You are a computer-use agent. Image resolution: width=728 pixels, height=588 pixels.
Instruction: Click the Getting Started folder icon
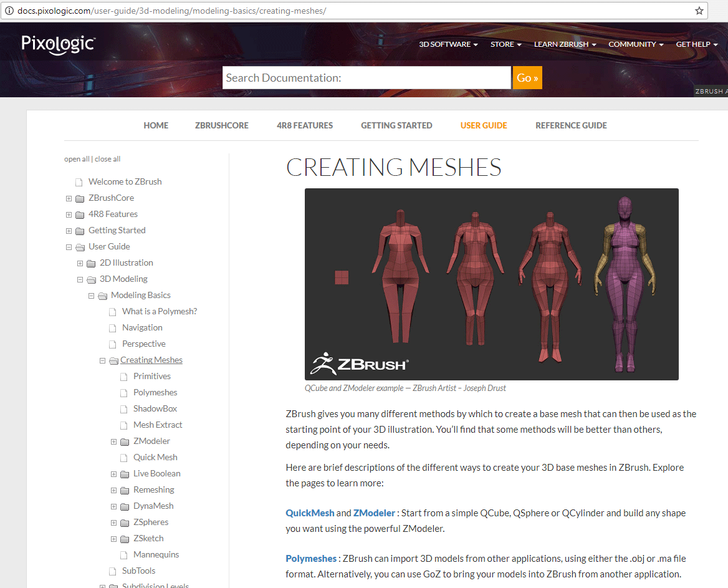tap(80, 231)
